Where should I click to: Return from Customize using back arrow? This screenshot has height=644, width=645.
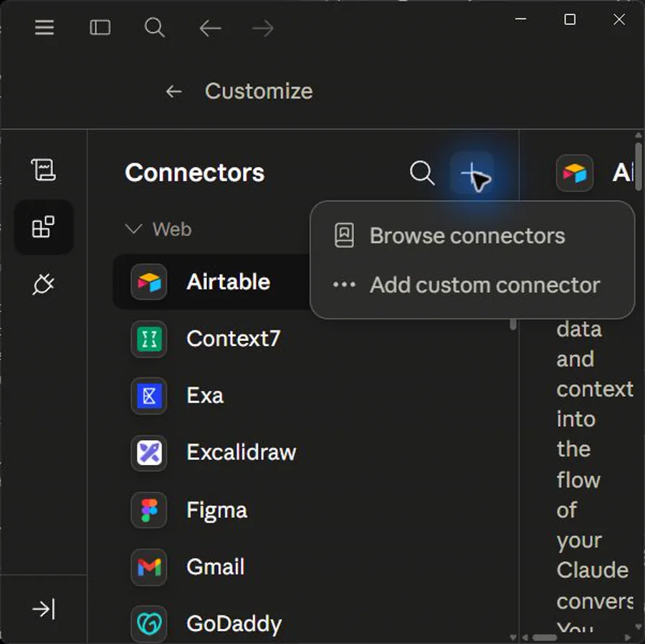click(x=173, y=91)
